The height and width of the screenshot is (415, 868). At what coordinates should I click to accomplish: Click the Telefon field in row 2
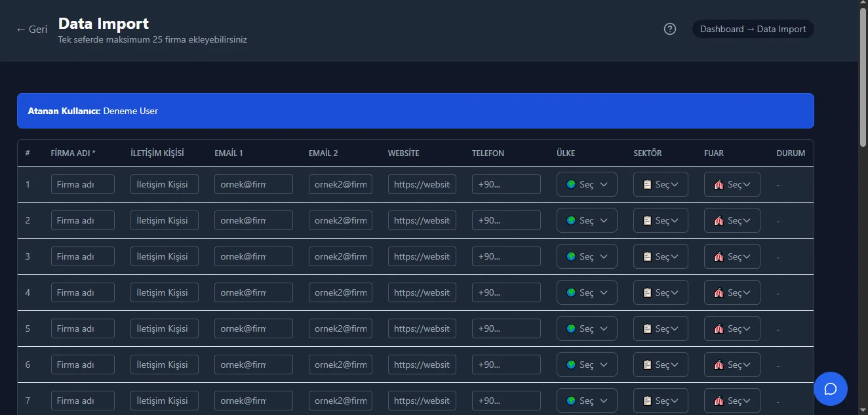[x=506, y=220]
